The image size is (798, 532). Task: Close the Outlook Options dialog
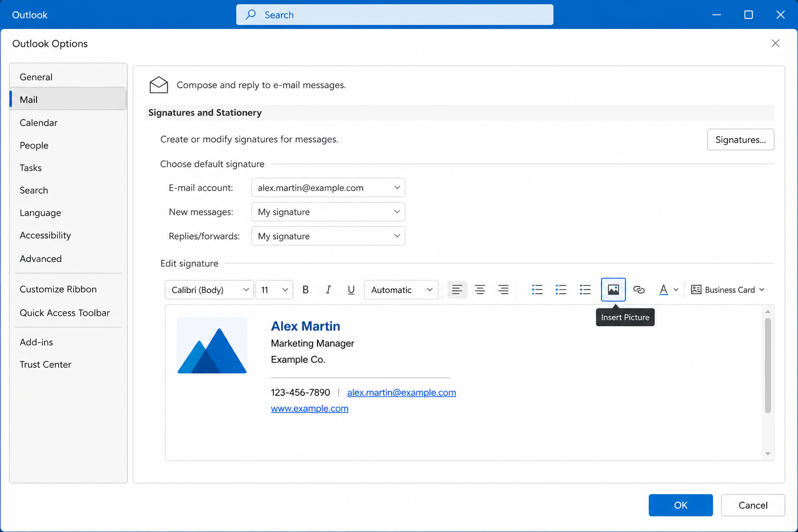point(776,43)
